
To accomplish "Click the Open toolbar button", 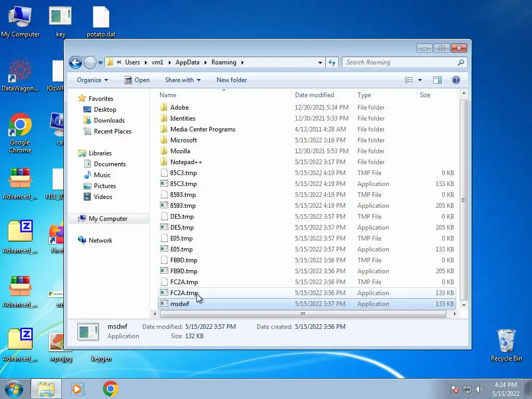I will tap(137, 80).
